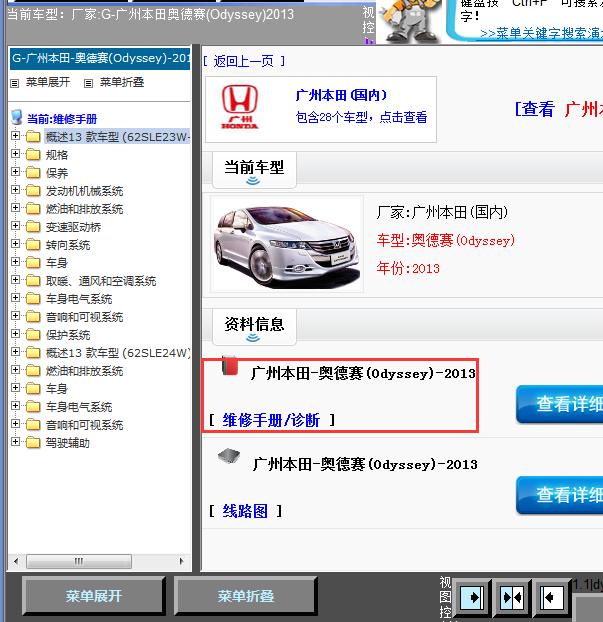Viewport: 603px width, 622px height.
Task: Open the 线路图 link
Action: click(x=245, y=511)
